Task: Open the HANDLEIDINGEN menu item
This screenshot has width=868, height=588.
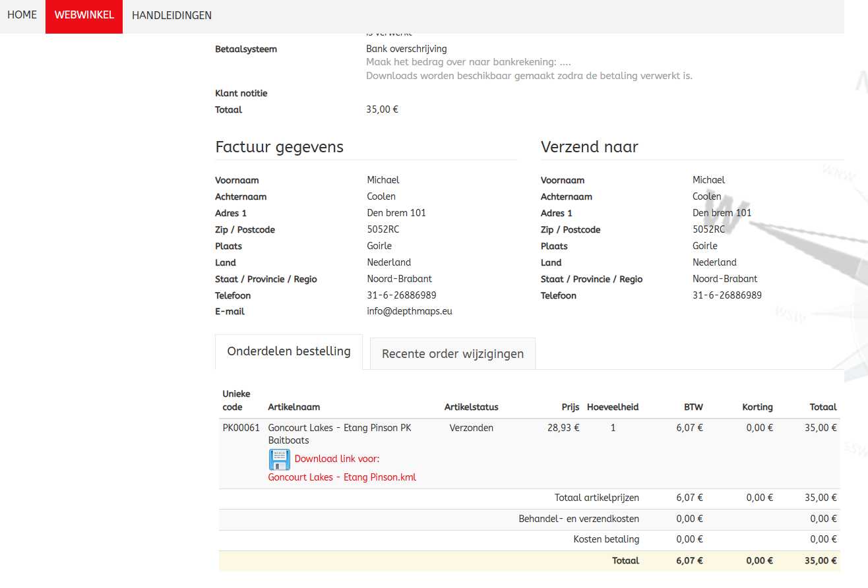Action: pos(171,15)
